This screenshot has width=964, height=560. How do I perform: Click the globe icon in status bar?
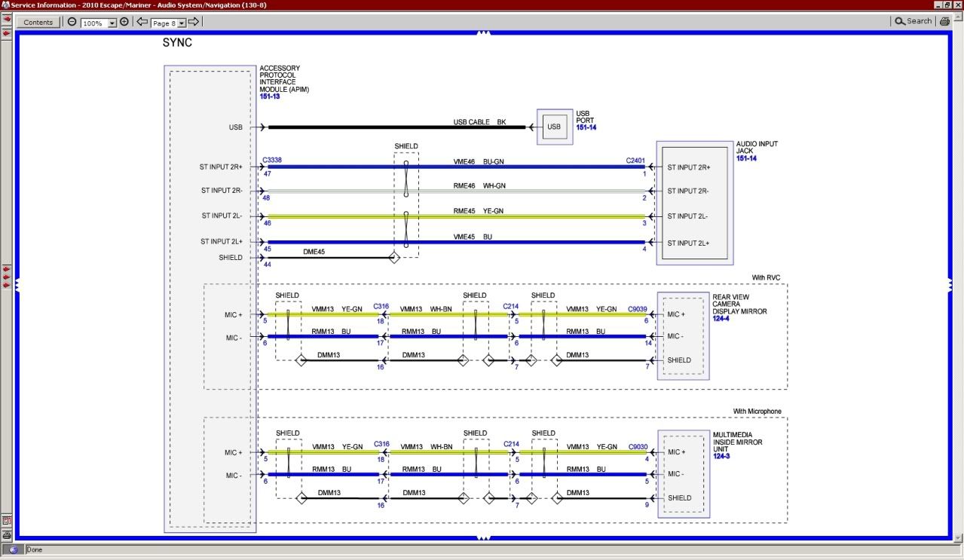pyautogui.click(x=13, y=550)
